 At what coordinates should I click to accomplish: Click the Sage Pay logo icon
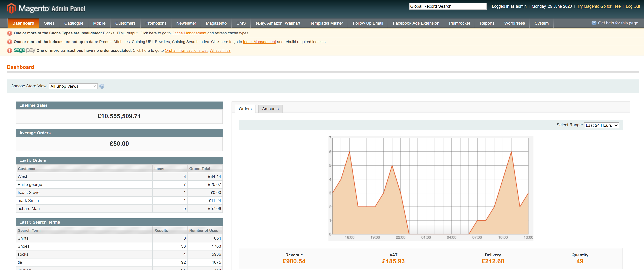coord(24,50)
